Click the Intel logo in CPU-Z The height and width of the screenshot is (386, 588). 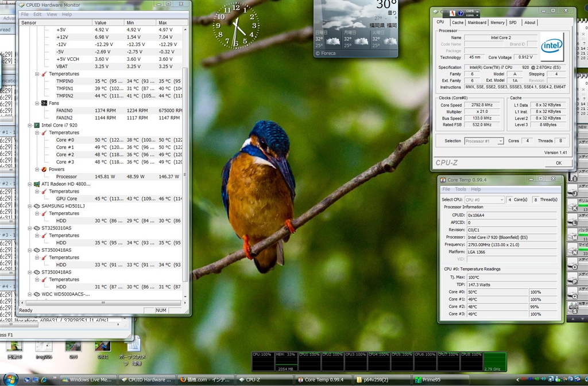(x=551, y=46)
